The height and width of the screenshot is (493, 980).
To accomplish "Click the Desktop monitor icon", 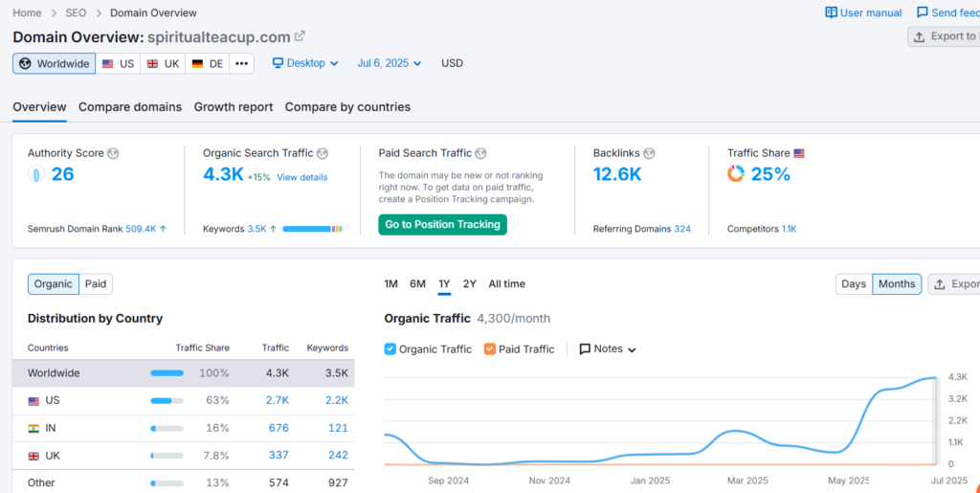I will 278,63.
